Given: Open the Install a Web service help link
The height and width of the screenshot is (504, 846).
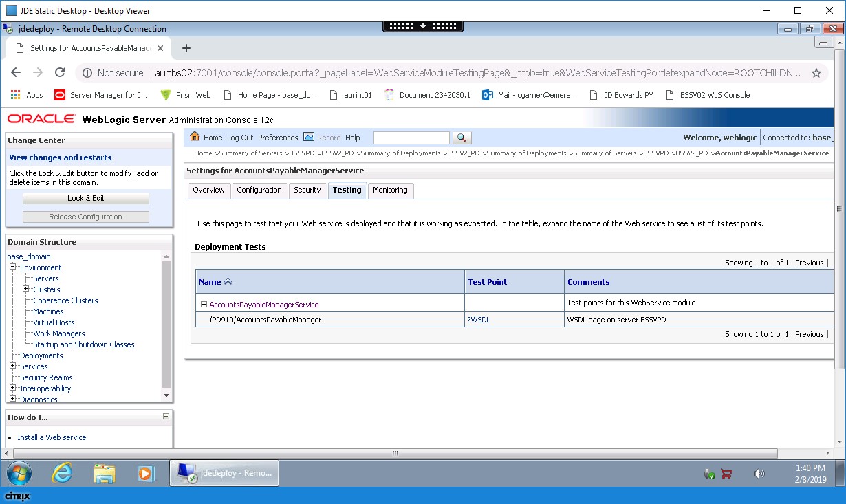Looking at the screenshot, I should tap(52, 437).
